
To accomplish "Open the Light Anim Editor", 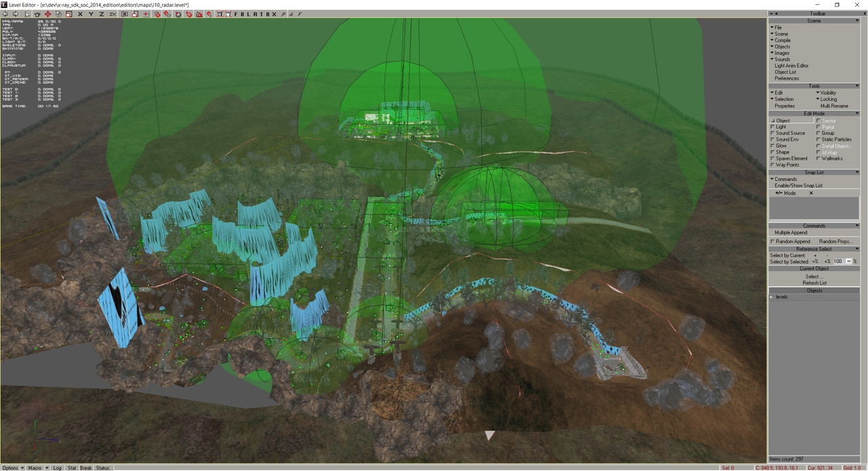I will [x=791, y=66].
